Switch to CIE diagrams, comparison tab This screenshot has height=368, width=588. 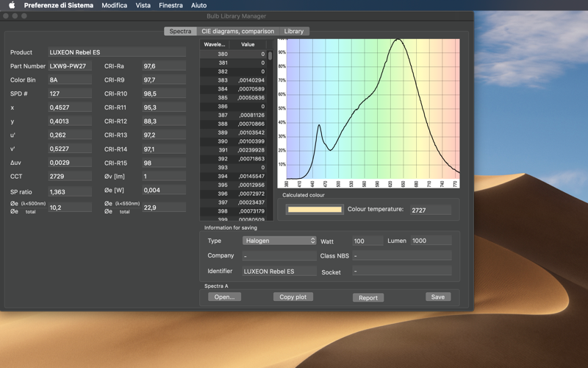tap(237, 31)
